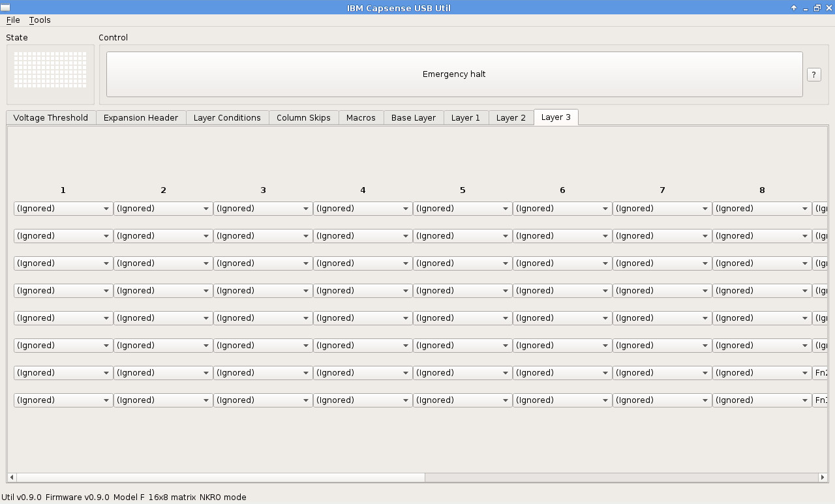Click the up-arrow icon in title bar
The image size is (835, 504).
pos(794,8)
